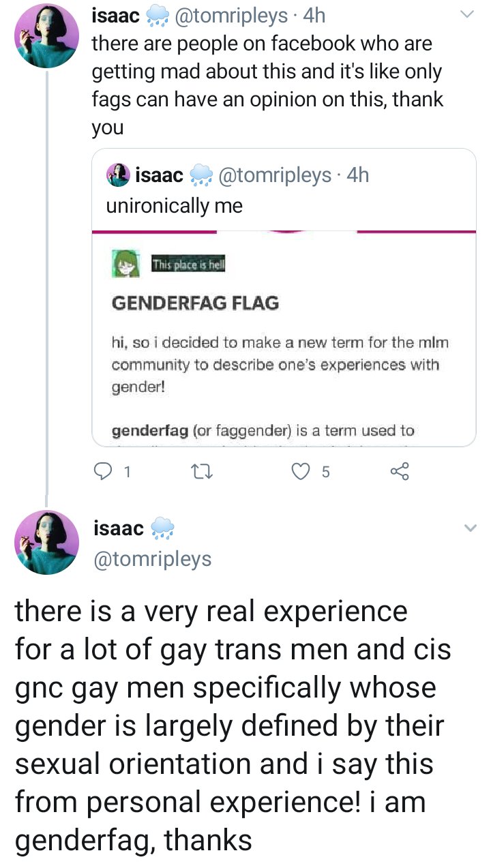Open the @tomripleys handle under lower isaac
The width and height of the screenshot is (491, 868).
[x=152, y=559]
